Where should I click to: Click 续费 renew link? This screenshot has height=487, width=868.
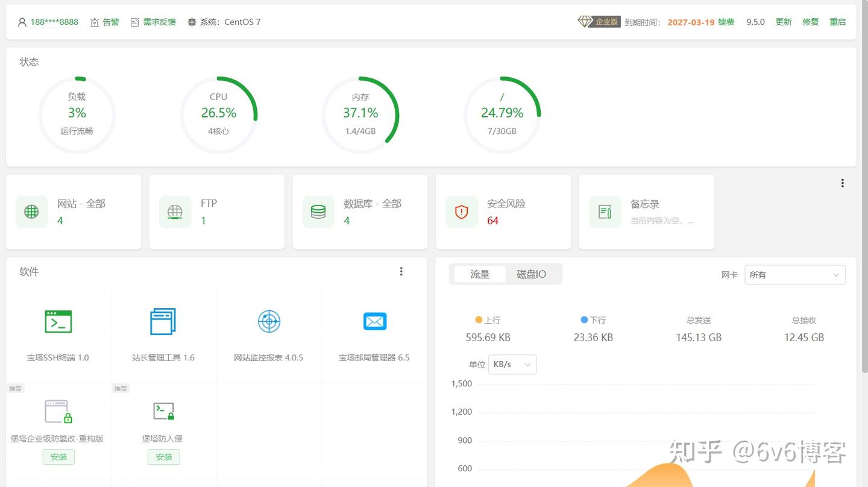point(726,22)
